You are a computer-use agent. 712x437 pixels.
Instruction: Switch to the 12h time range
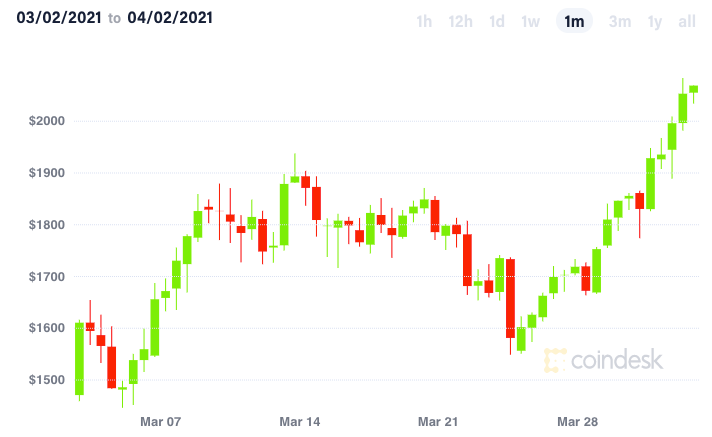click(x=460, y=21)
